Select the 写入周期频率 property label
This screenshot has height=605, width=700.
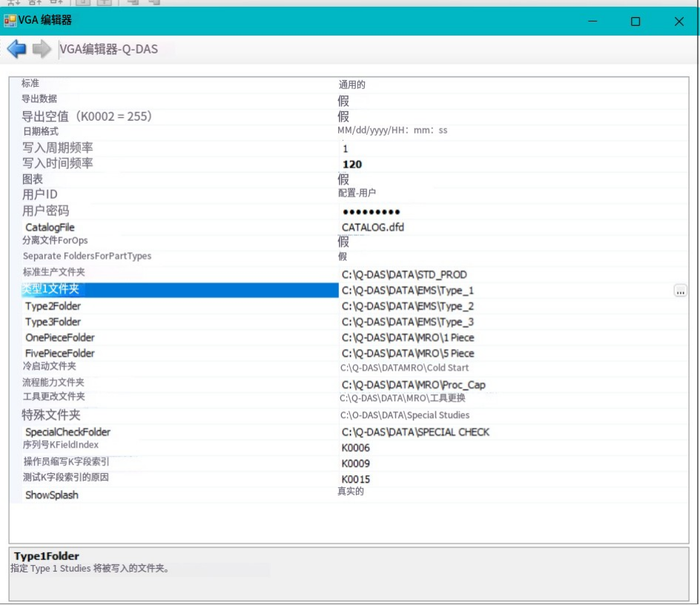tap(58, 148)
